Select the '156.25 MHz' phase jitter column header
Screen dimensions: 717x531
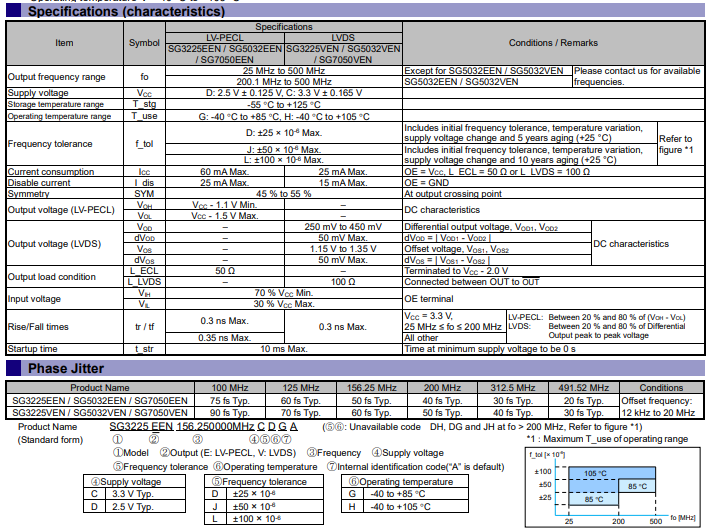click(371, 387)
